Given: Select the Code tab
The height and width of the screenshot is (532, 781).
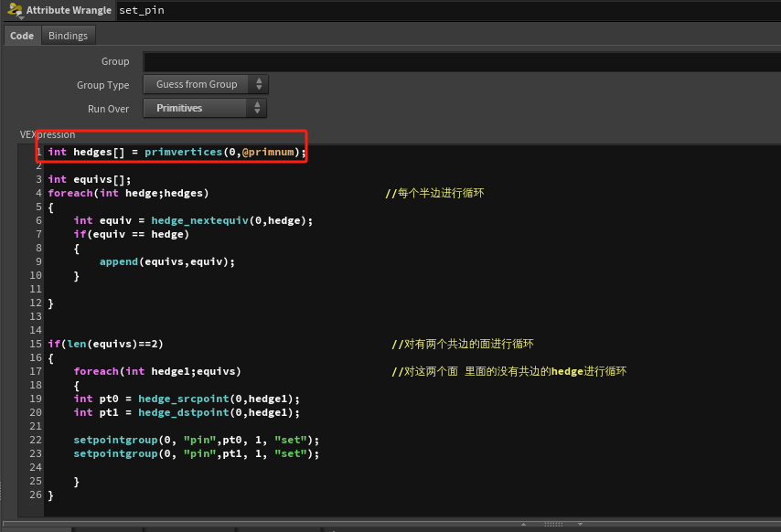Looking at the screenshot, I should click(x=22, y=36).
